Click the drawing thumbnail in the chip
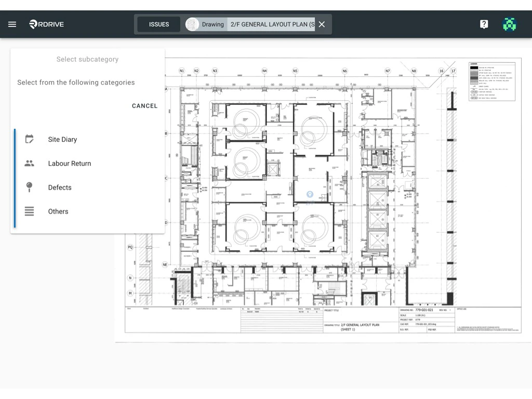Image resolution: width=532 pixels, height=399 pixels. coord(192,24)
